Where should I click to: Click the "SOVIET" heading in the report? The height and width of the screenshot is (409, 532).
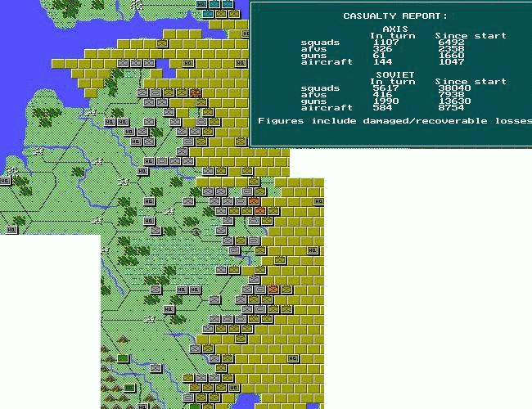(395, 74)
